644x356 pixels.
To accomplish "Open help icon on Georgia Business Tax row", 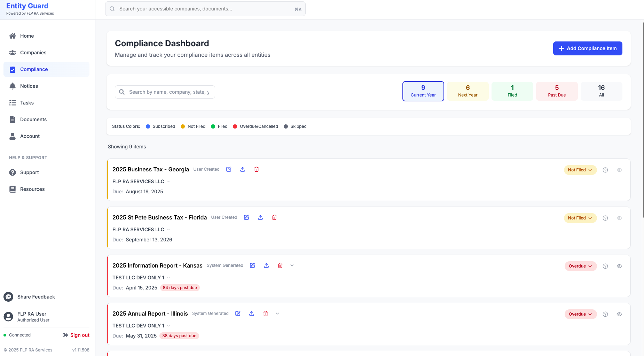I will 605,170.
